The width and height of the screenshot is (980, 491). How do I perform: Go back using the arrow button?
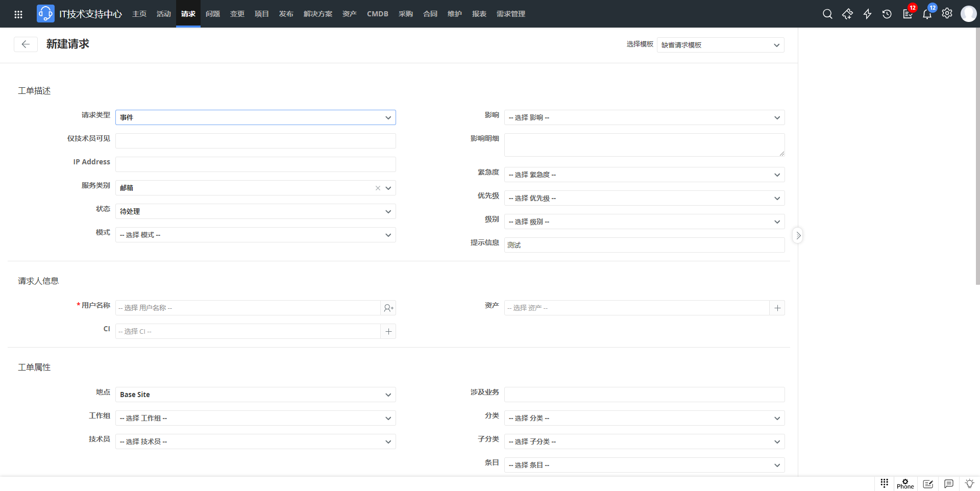point(26,44)
